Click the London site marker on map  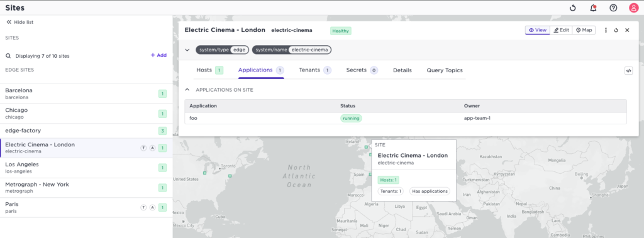coord(366,147)
